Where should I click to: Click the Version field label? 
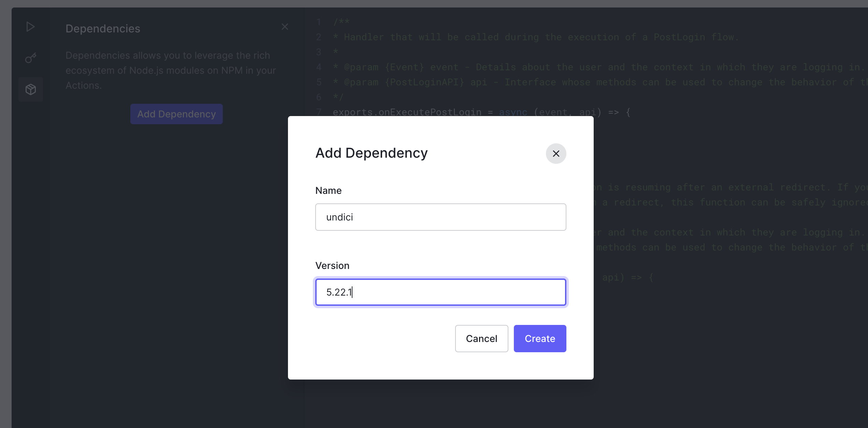pos(332,266)
